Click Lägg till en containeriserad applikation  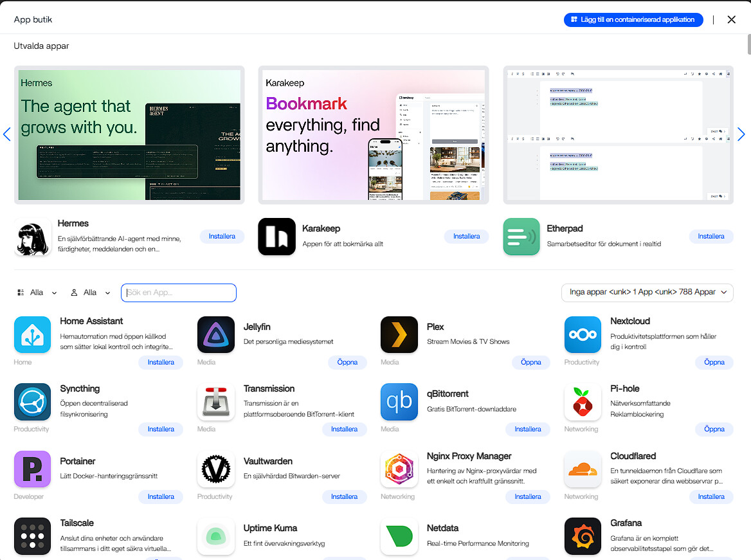633,20
